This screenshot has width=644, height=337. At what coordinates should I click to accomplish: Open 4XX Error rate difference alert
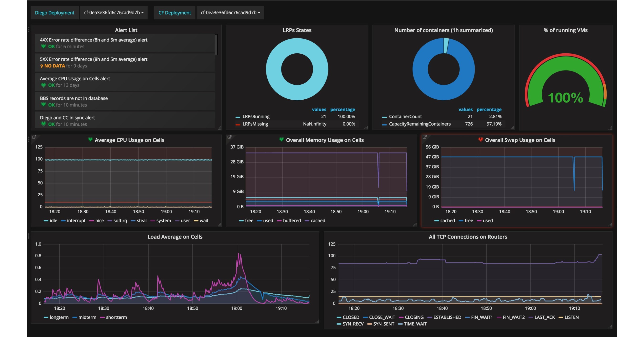tap(125, 43)
